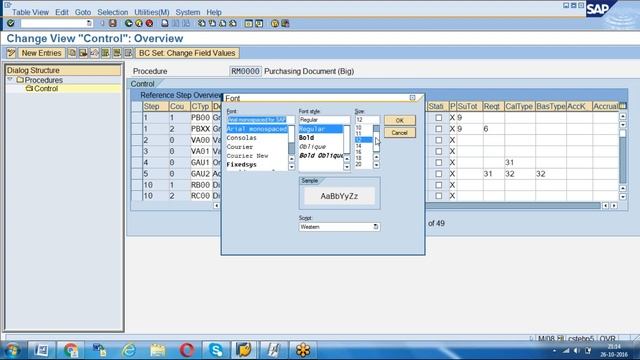Click the Display/Change pencil icon
This screenshot has width=640, height=360.
coord(11,53)
